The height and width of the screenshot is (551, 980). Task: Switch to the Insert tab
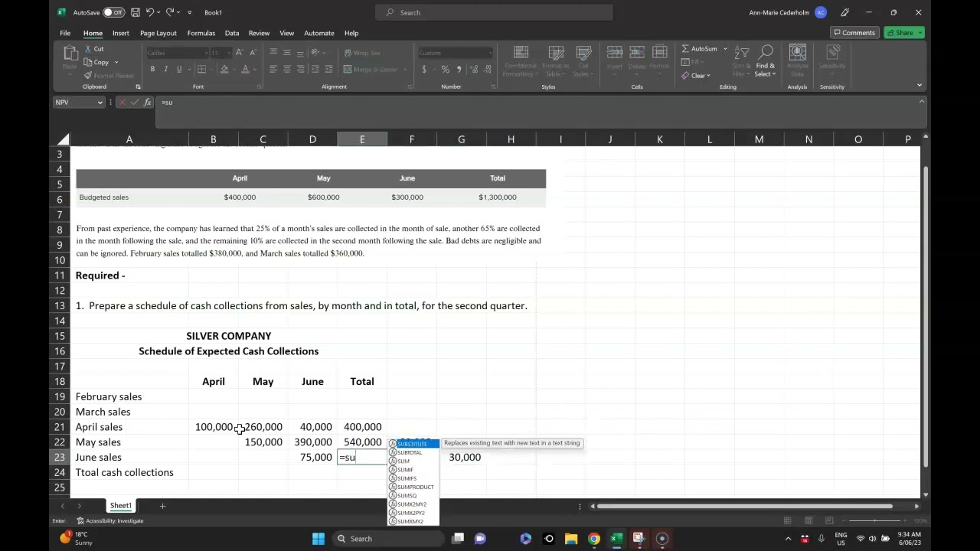point(121,33)
